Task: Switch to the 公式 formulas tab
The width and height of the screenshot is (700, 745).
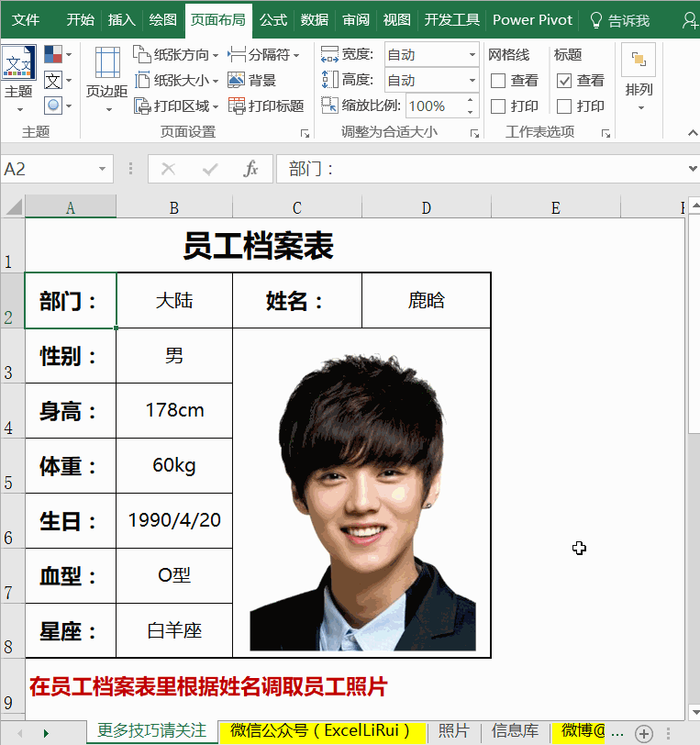Action: [273, 20]
